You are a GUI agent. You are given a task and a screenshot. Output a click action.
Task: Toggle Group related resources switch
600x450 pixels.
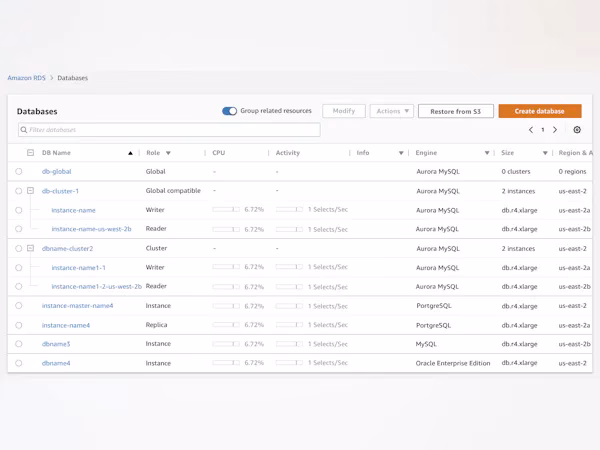[230, 111]
